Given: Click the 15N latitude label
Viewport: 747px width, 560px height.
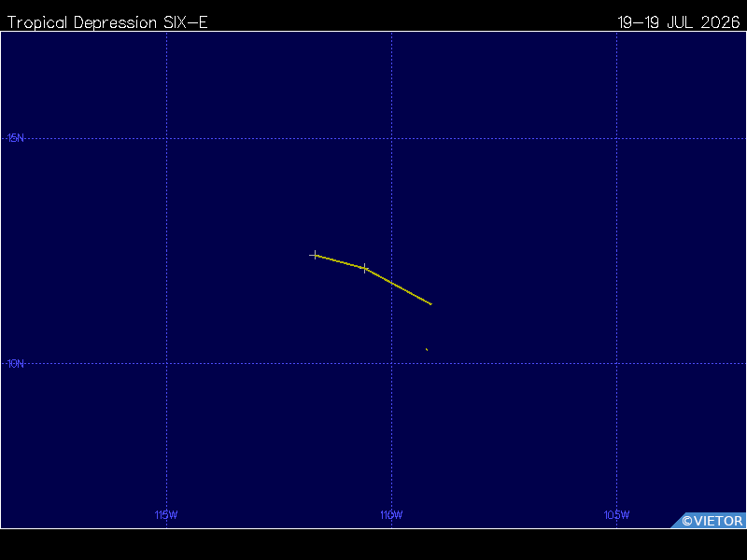Looking at the screenshot, I should coord(16,138).
